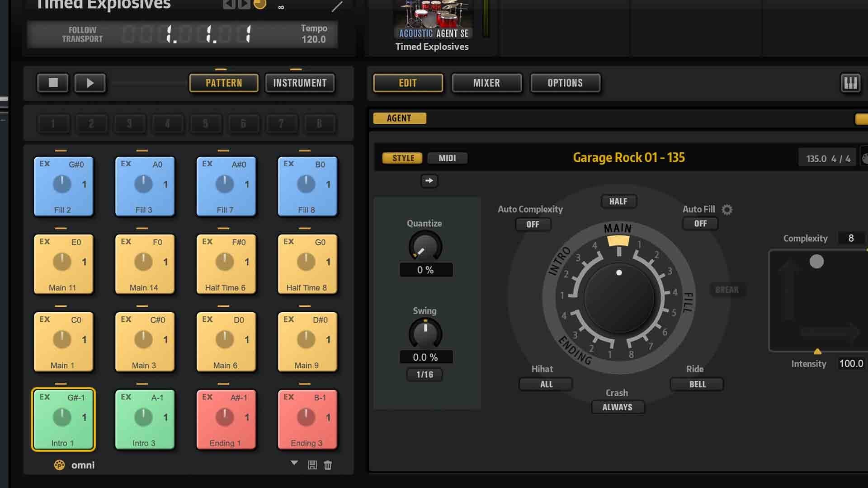Switch to the INSTRUMENT view
868x488 pixels.
(x=300, y=83)
